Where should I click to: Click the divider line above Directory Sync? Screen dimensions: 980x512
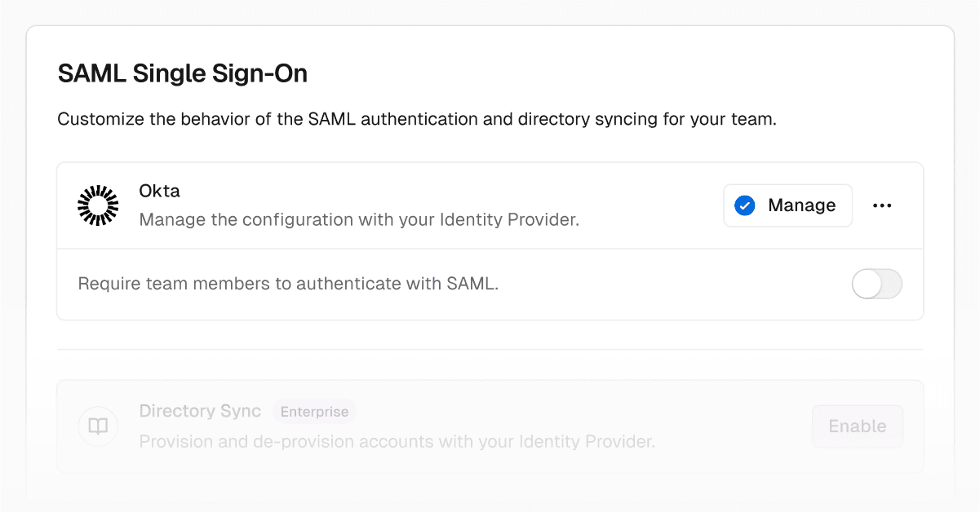pyautogui.click(x=490, y=350)
